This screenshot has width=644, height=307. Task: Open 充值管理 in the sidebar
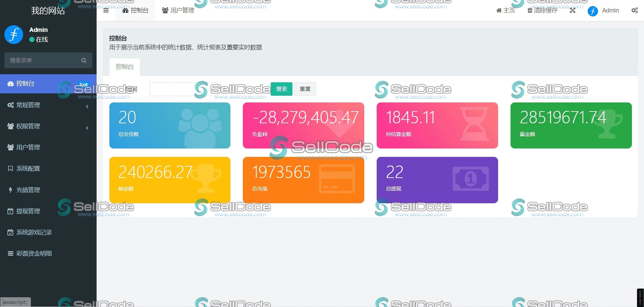click(28, 190)
